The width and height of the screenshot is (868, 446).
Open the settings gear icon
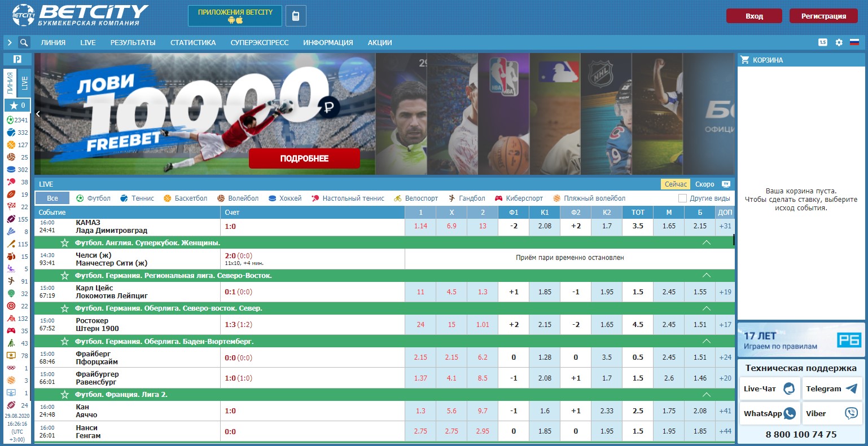pyautogui.click(x=839, y=42)
